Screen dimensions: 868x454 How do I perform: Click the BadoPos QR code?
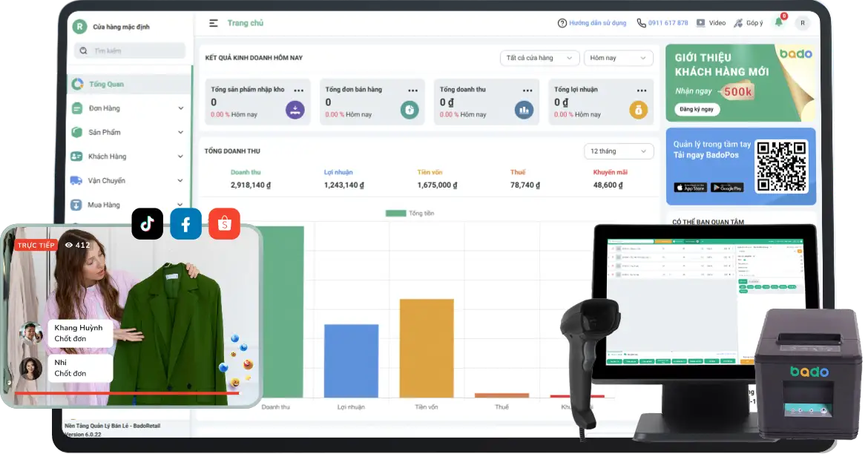click(x=781, y=166)
